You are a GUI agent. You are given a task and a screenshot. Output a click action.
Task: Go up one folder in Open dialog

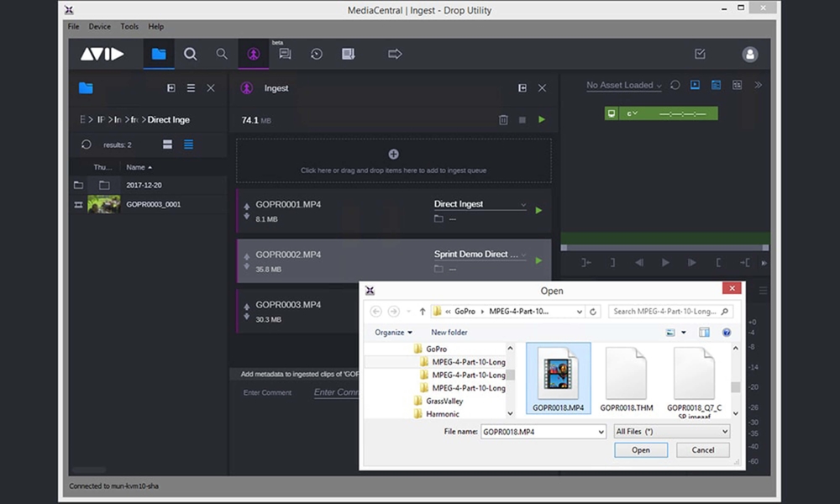[423, 311]
